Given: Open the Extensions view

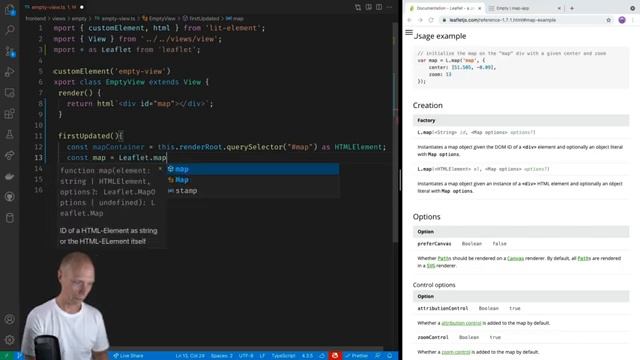Looking at the screenshot, I should (x=9, y=113).
